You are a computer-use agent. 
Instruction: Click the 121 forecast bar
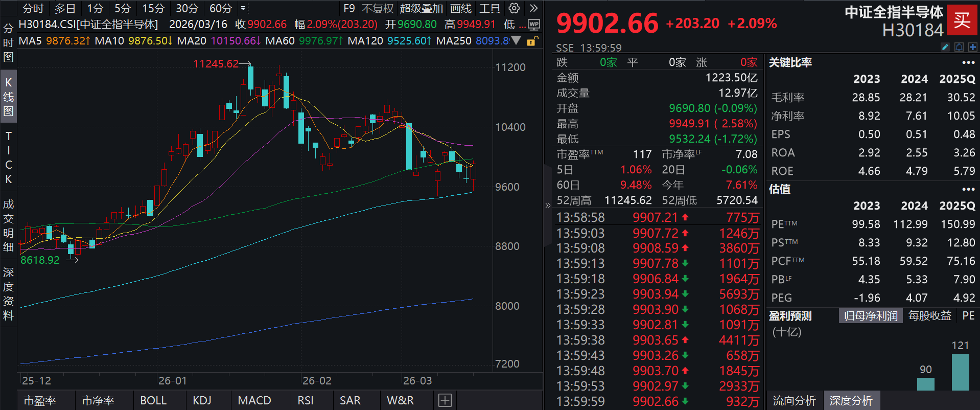[960, 372]
